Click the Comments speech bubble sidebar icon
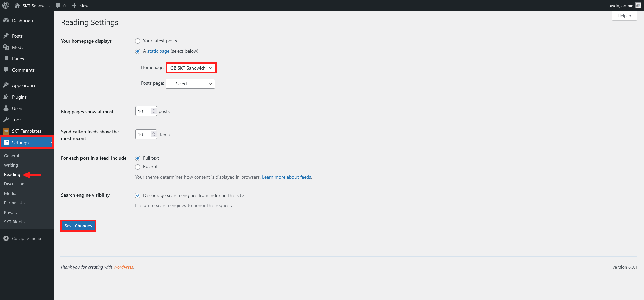 6,70
